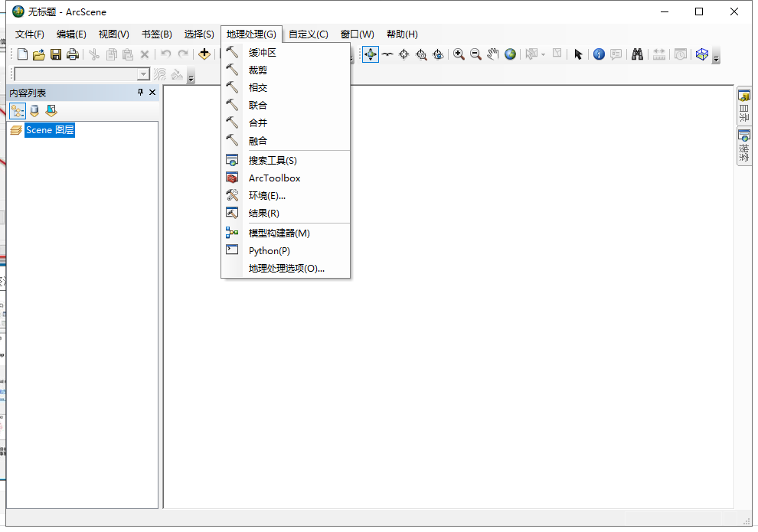Viewport: 758px width, 532px height.
Task: Click the New document icon
Action: click(22, 54)
